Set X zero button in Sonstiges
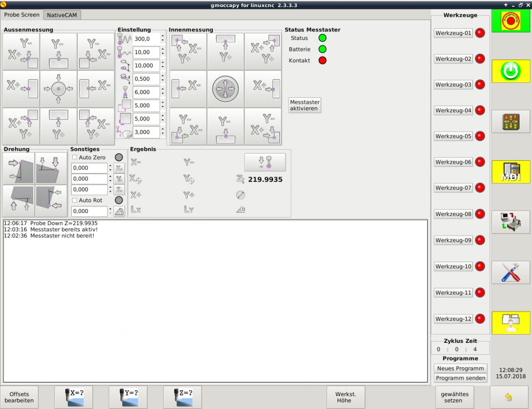This screenshot has height=409, width=532. tap(119, 168)
